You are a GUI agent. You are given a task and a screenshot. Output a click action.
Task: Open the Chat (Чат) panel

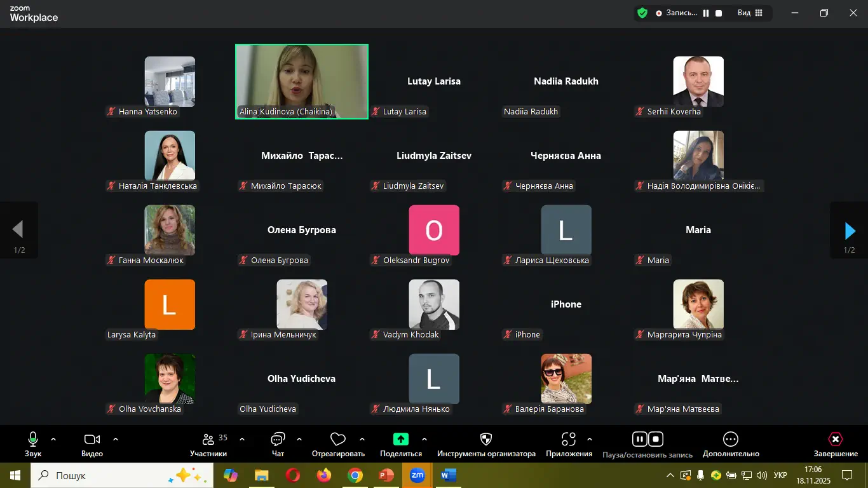278,440
